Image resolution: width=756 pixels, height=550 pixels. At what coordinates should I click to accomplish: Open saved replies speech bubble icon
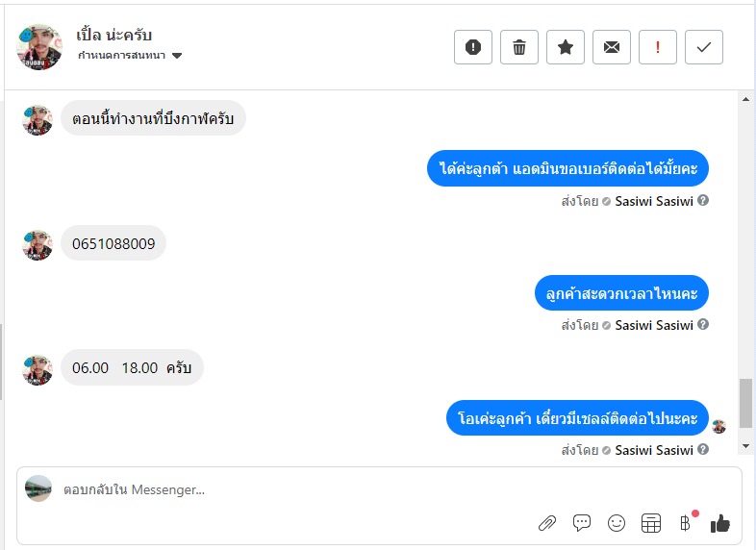[x=582, y=523]
